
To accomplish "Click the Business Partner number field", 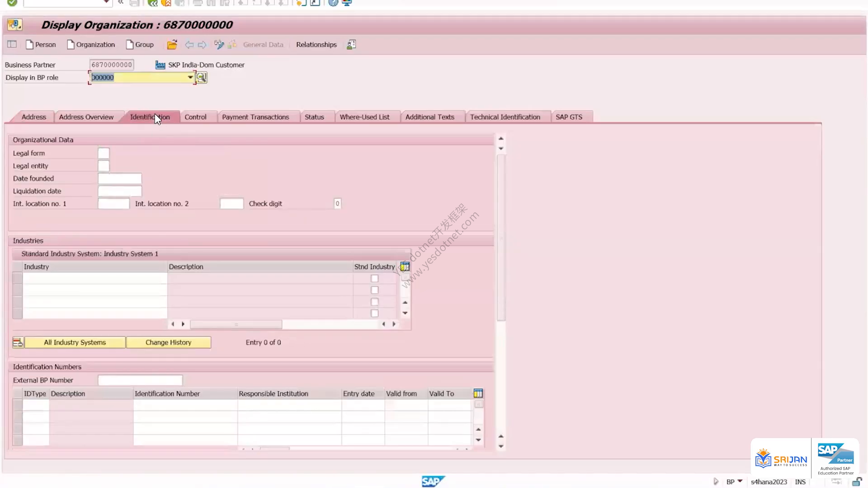I will coord(112,65).
